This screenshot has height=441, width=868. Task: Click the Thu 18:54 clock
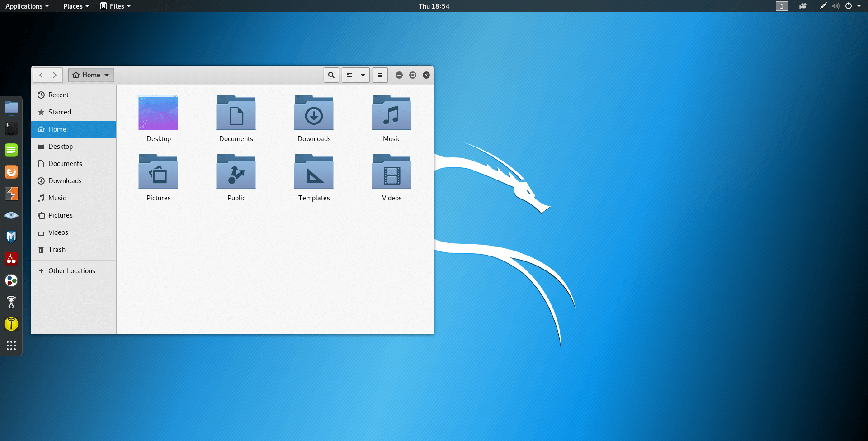click(434, 6)
